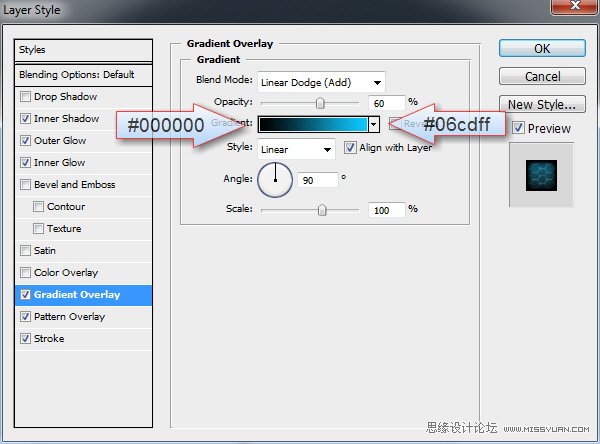Open the Texture sub-item
600x444 pixels.
pyautogui.click(x=64, y=229)
